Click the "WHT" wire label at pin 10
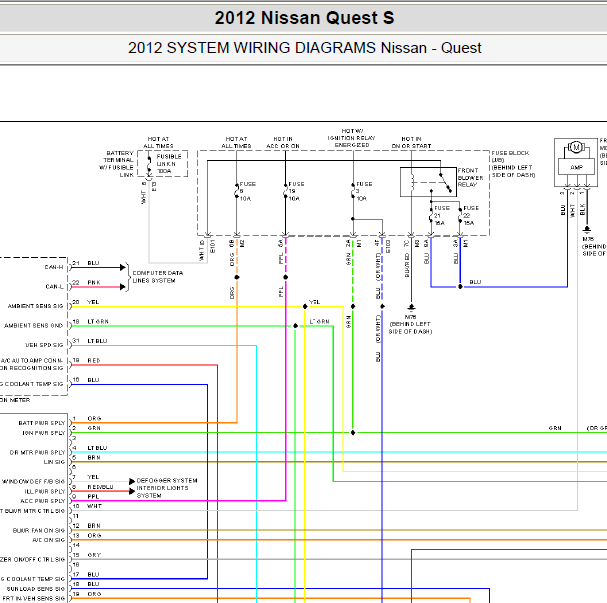This screenshot has width=607, height=603. pos(94,506)
